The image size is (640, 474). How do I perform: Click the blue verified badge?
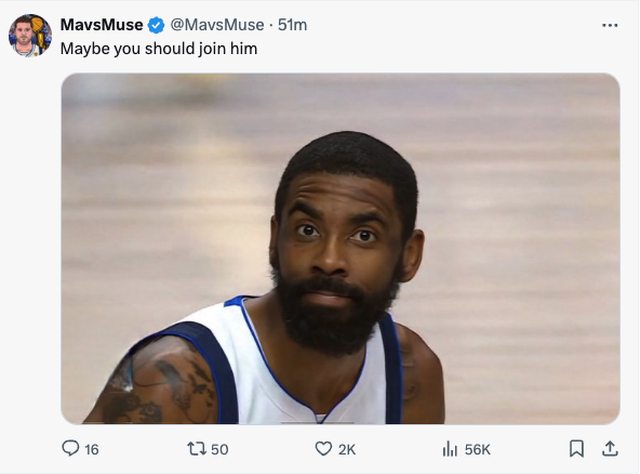click(x=157, y=25)
